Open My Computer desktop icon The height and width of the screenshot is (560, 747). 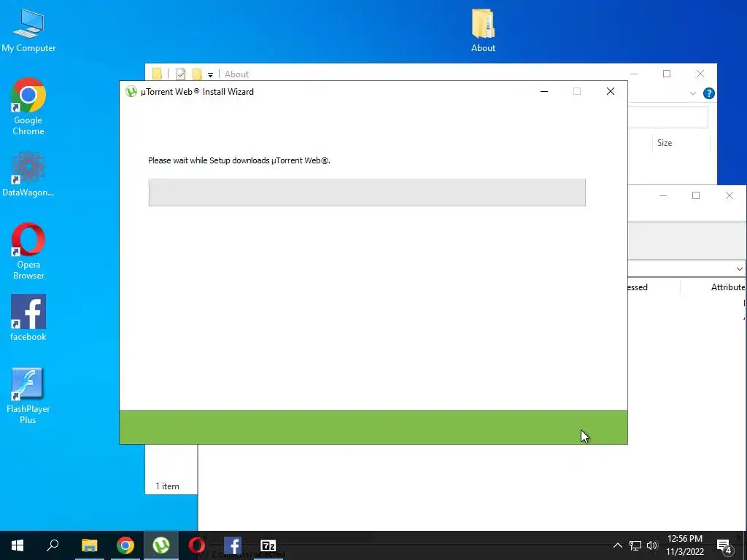click(x=28, y=31)
